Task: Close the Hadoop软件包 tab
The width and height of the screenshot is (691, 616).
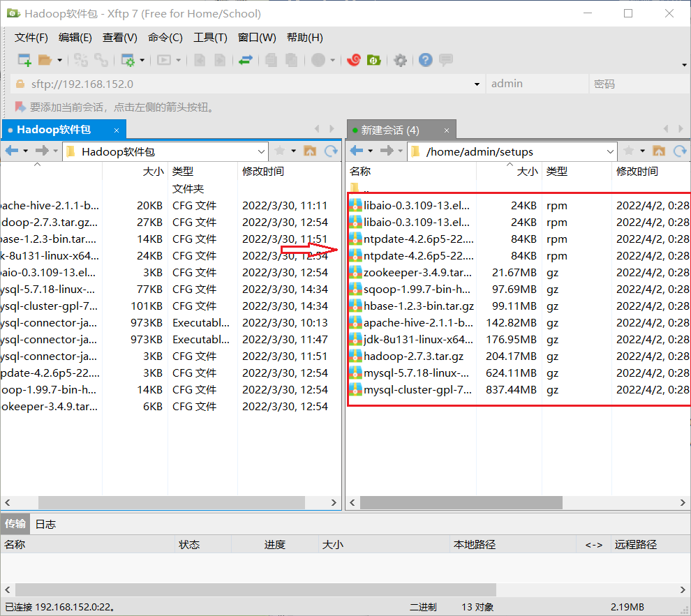Action: tap(117, 130)
